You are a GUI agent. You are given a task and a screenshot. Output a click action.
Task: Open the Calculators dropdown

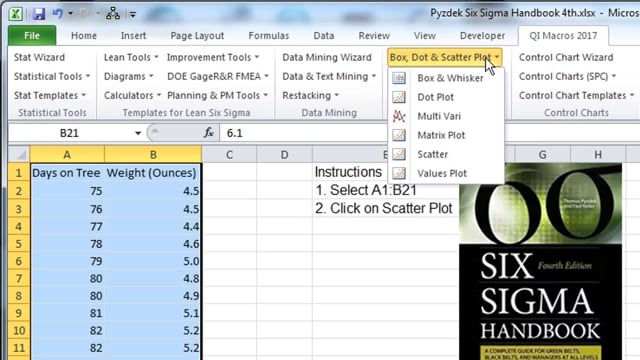(x=132, y=96)
